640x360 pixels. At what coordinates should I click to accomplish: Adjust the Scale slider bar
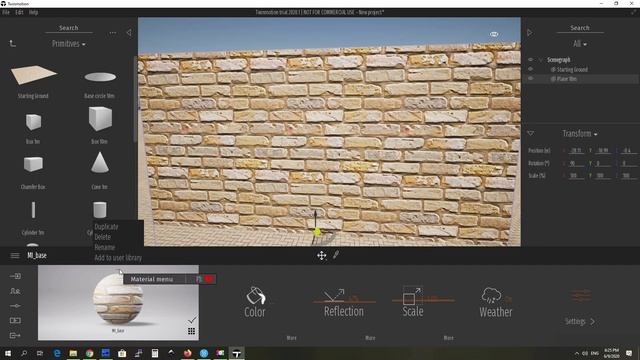pos(423,300)
